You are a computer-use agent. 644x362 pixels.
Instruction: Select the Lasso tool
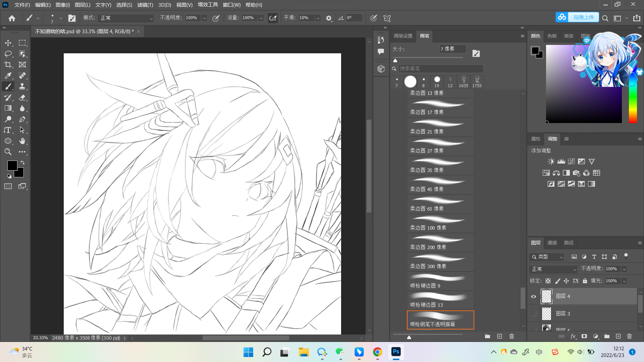(8, 54)
